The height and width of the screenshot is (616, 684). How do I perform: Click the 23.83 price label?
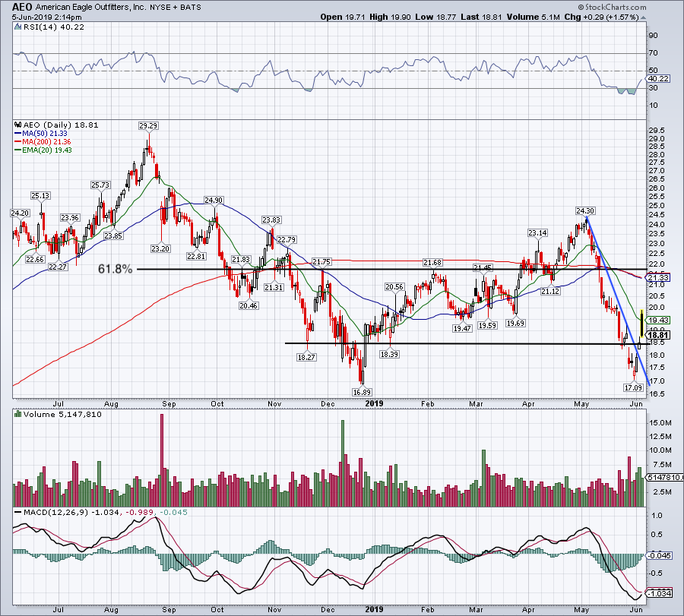point(271,220)
